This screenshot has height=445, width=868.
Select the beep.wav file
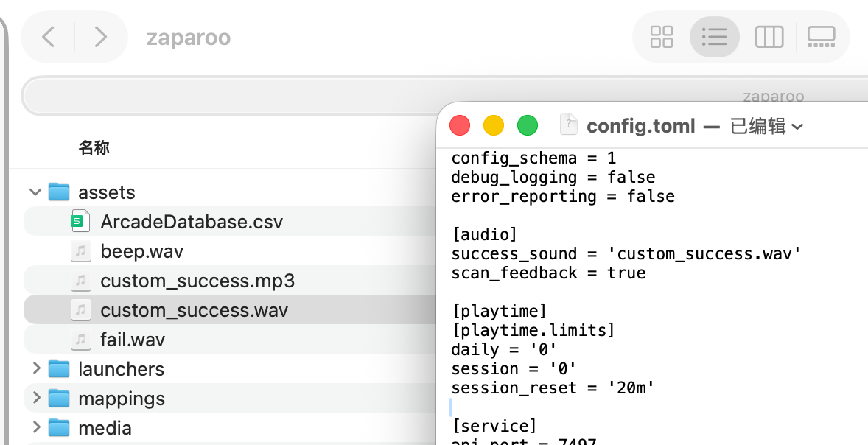(x=141, y=251)
